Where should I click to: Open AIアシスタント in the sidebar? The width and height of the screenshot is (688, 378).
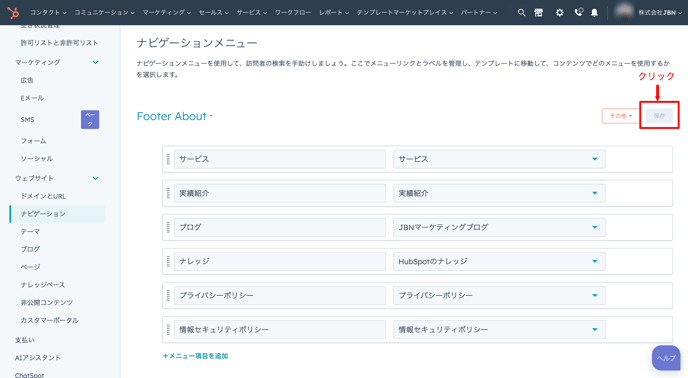[x=38, y=358]
